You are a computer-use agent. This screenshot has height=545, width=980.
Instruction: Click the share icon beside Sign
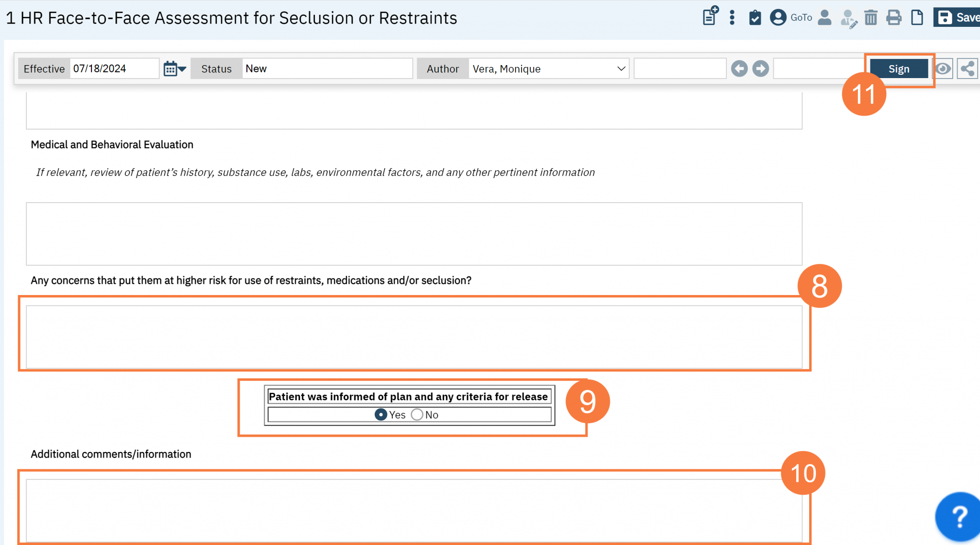[x=967, y=68]
